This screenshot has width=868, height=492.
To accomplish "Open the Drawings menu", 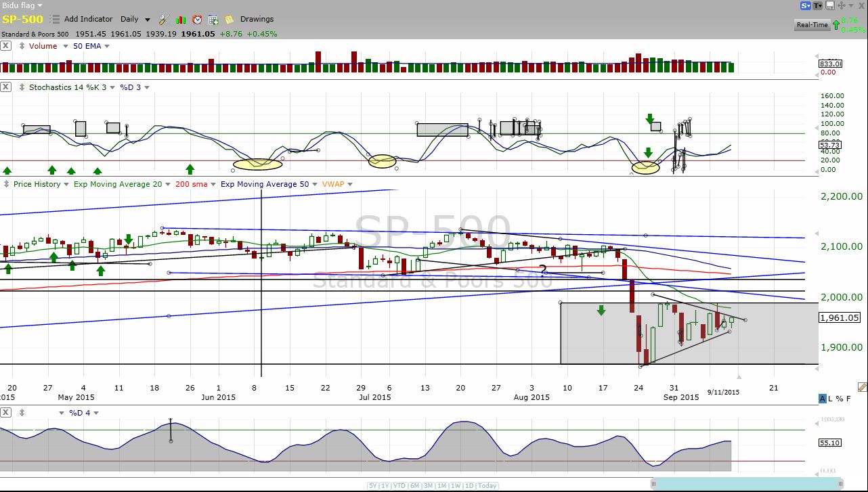I will click(x=257, y=20).
